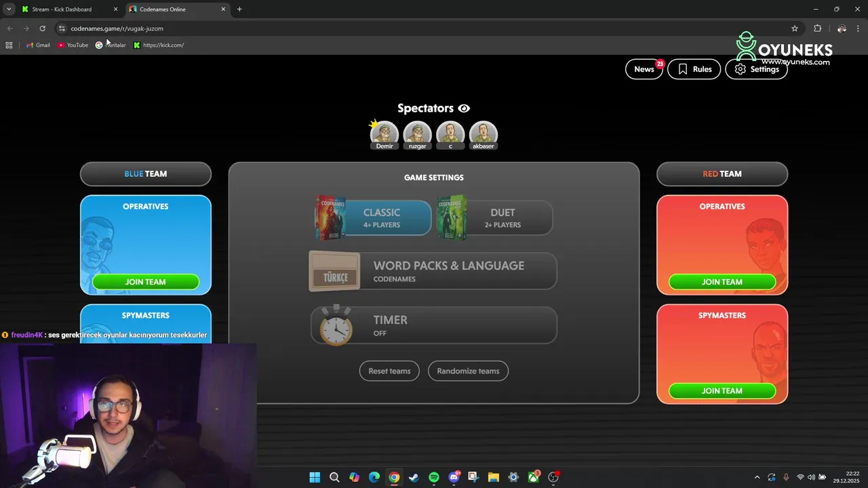Image resolution: width=868 pixels, height=488 pixels.
Task: Open the YouTube bookmark
Action: pyautogui.click(x=73, y=45)
